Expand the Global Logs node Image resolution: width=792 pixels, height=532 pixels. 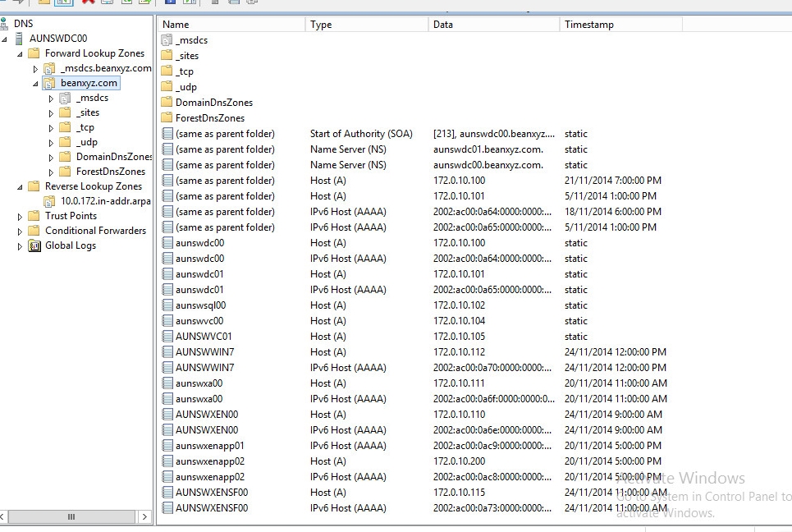[20, 246]
